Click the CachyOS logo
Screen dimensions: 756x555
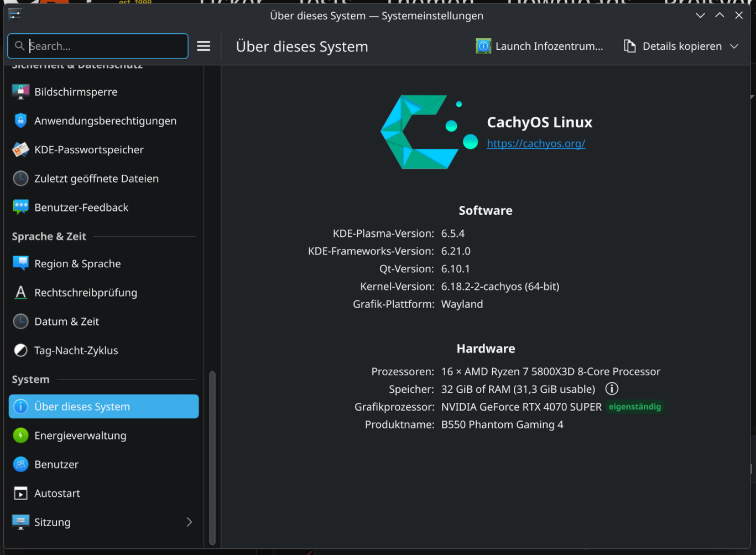[429, 132]
